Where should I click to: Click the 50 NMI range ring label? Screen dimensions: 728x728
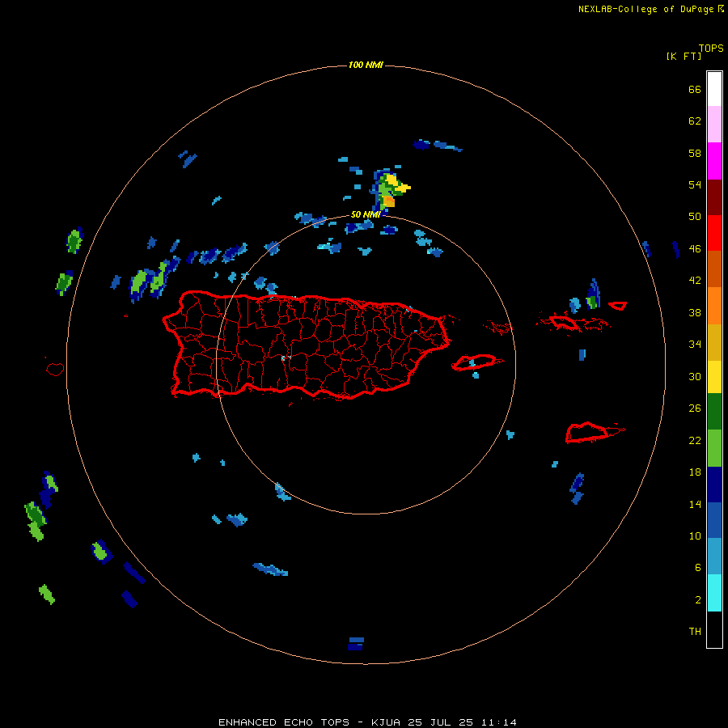click(x=366, y=214)
